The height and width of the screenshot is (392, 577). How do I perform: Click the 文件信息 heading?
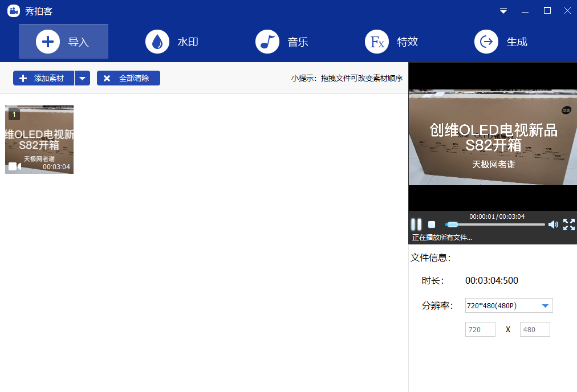(x=430, y=258)
